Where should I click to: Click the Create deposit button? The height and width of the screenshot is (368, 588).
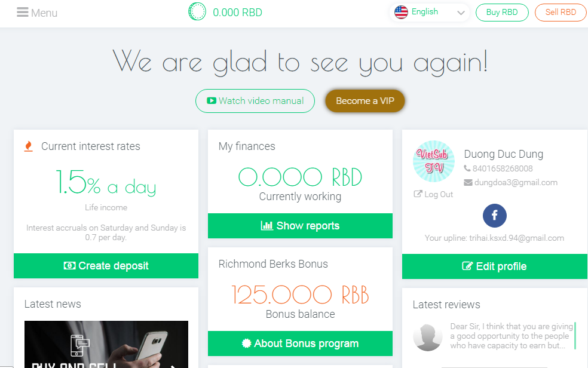pyautogui.click(x=106, y=266)
